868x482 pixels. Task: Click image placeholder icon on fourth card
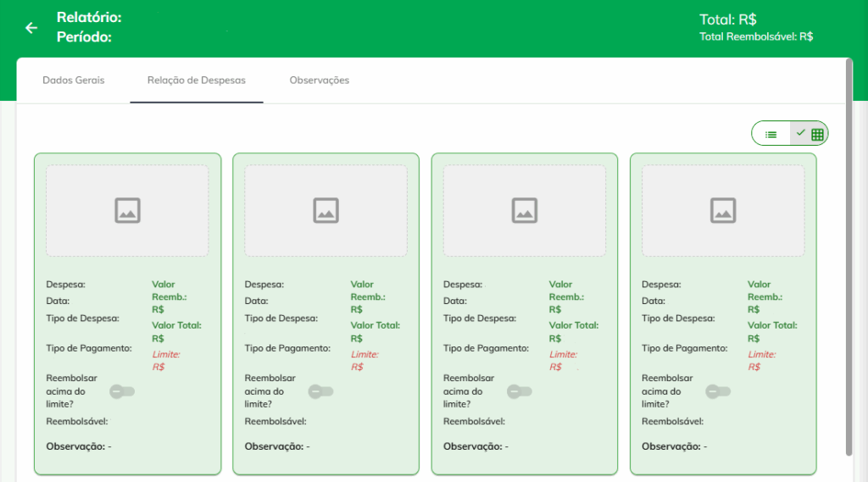coord(723,210)
